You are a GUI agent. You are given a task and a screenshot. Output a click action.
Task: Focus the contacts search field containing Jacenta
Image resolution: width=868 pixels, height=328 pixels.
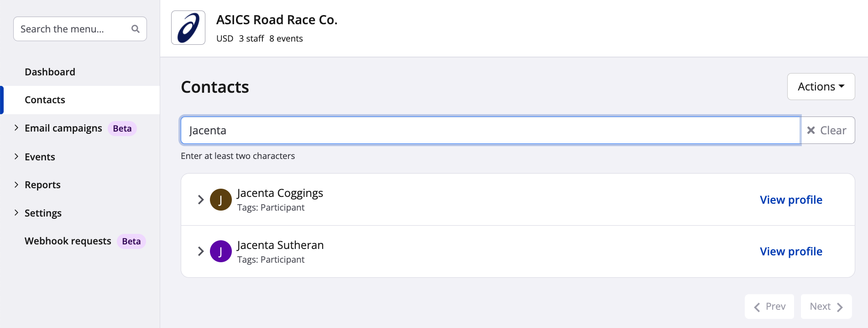pyautogui.click(x=490, y=130)
